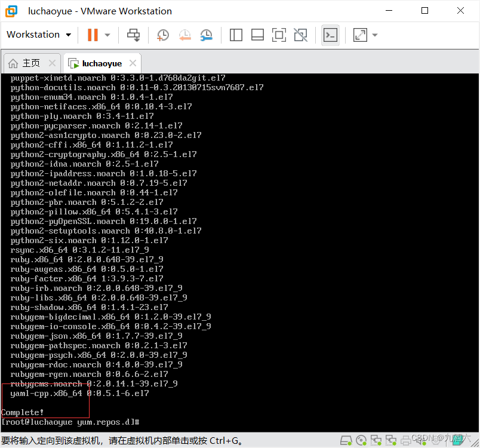This screenshot has height=448, width=480.
Task: Click the 'python-netifaces.x86_64' line
Action: tap(101, 106)
